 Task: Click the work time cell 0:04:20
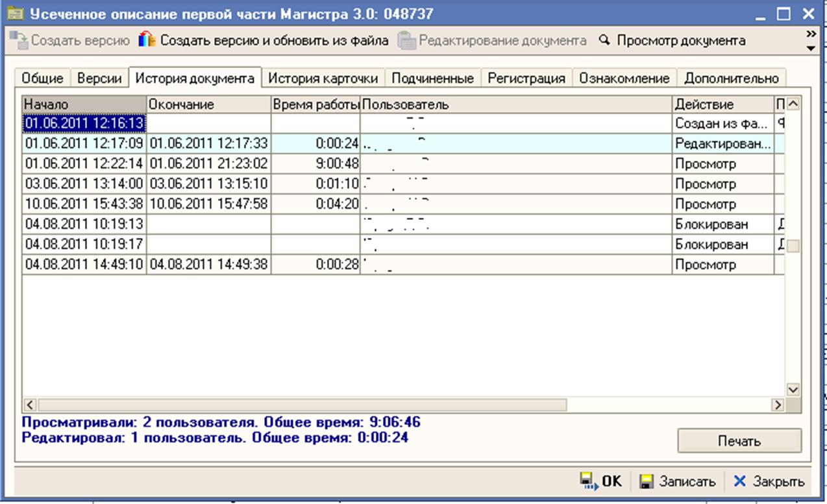tap(315, 204)
